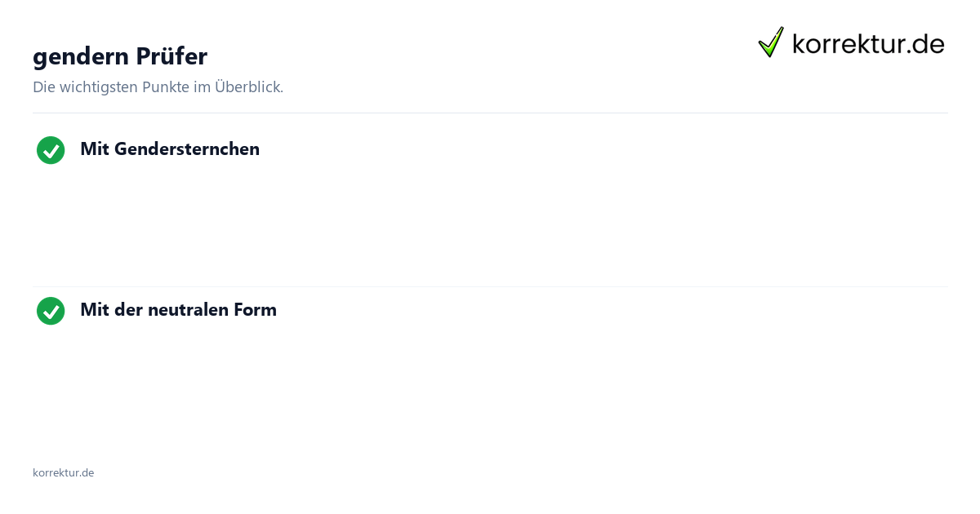
Task: Click the divider line under the subtitle
Action: click(x=490, y=113)
